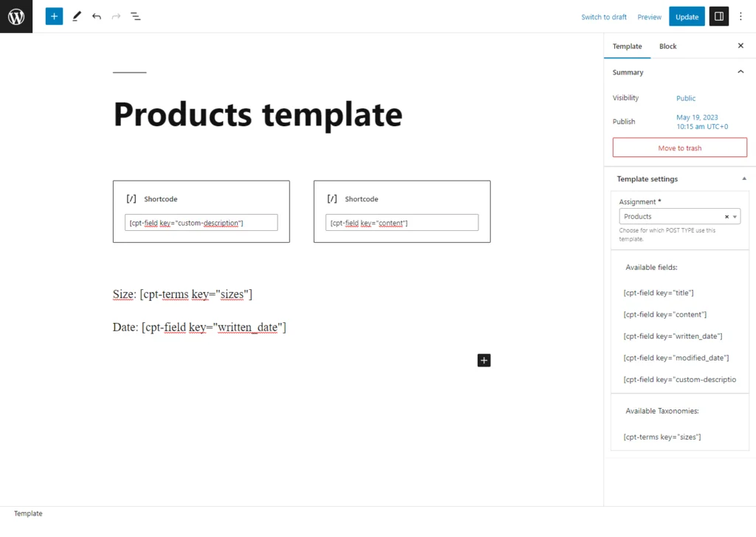Toggle the Settings sidebar panel icon

coord(718,15)
